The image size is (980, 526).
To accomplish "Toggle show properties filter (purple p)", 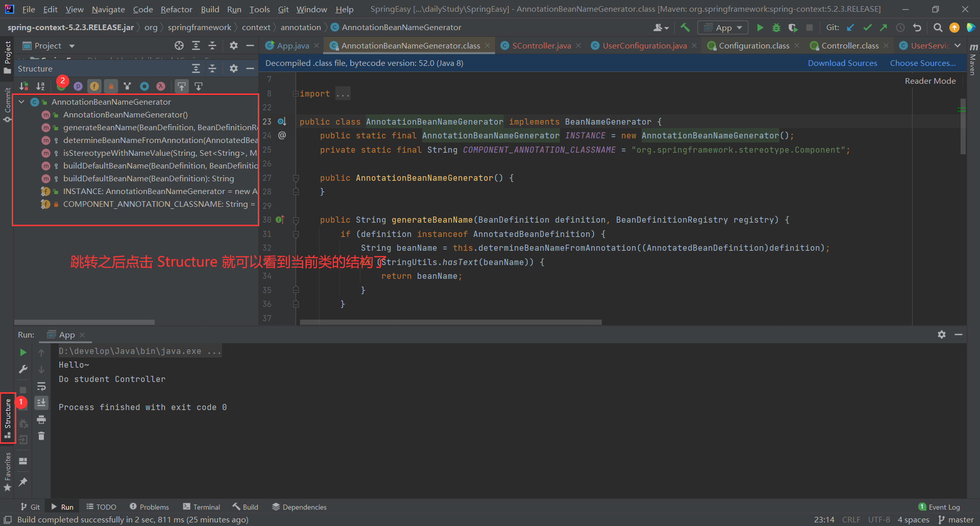I will tap(78, 86).
